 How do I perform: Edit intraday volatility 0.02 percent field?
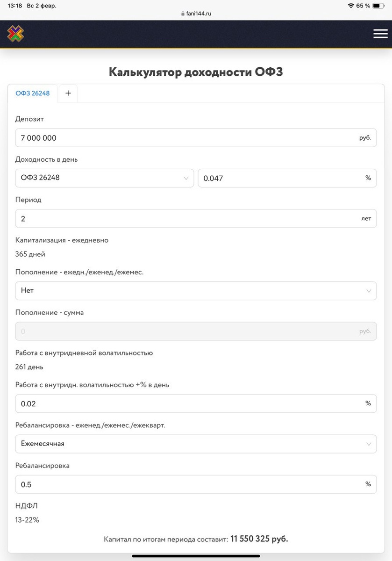(187, 403)
